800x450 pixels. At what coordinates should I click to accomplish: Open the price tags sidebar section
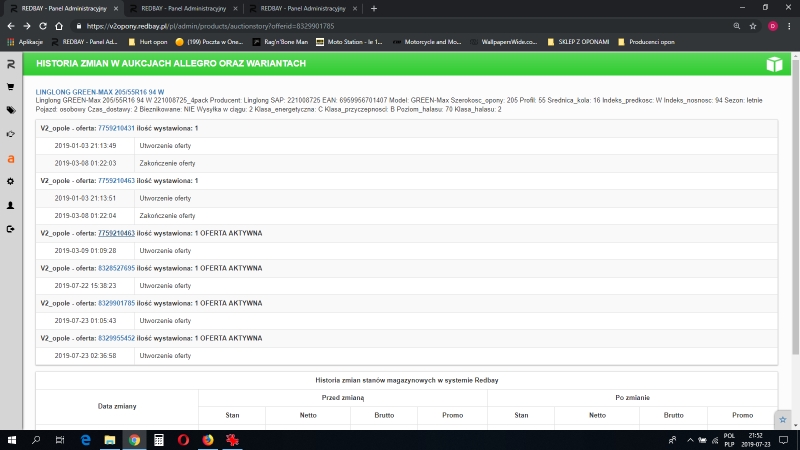coord(10,110)
